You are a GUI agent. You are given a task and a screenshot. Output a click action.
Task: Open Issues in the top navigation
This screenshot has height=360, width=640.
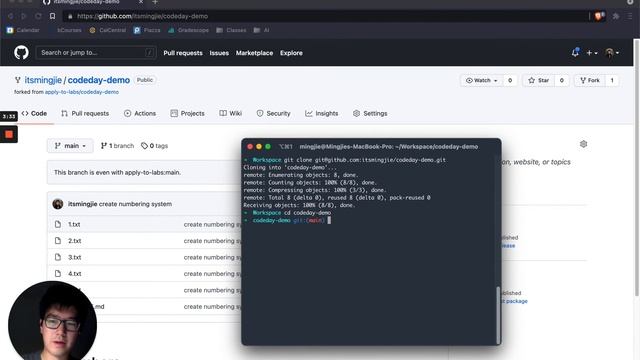tap(219, 53)
